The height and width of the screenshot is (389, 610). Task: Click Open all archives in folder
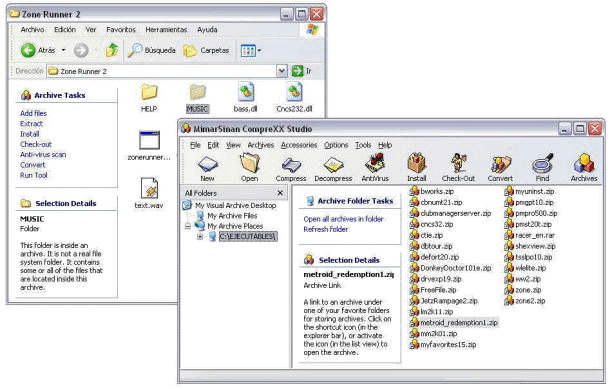click(x=344, y=219)
